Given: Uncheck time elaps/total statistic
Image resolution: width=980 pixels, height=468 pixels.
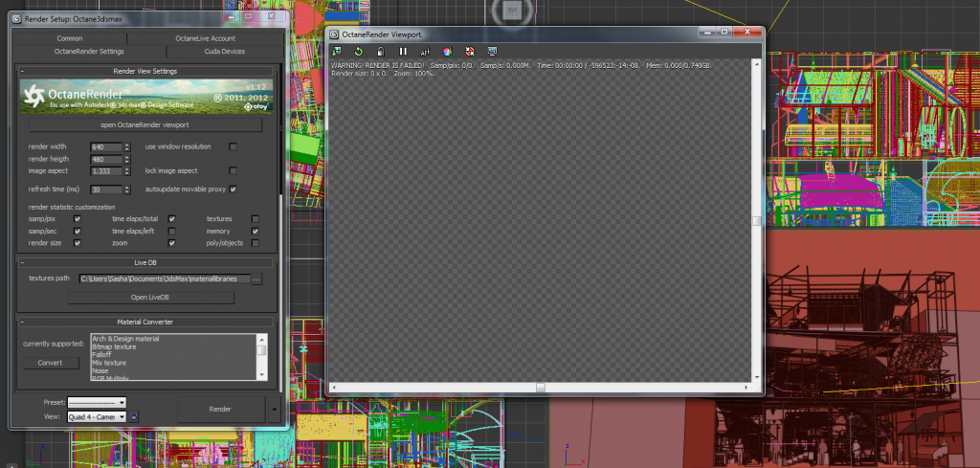Looking at the screenshot, I should click(x=172, y=219).
